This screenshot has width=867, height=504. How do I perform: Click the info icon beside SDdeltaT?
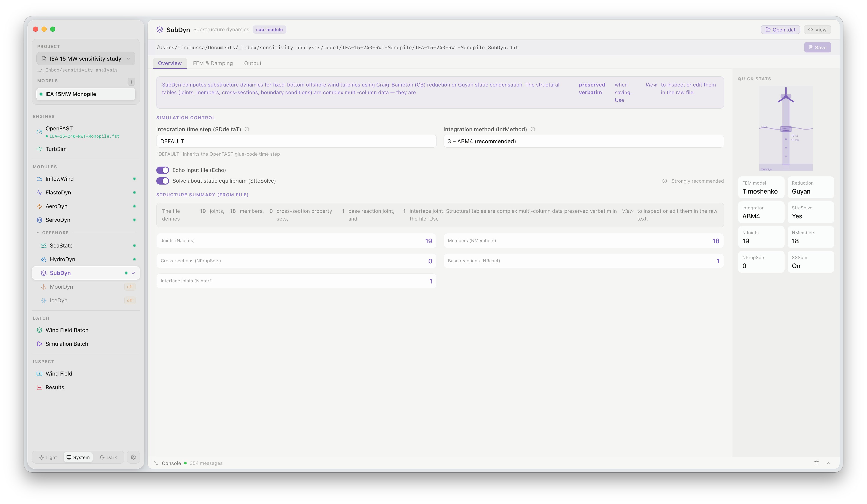click(x=247, y=129)
